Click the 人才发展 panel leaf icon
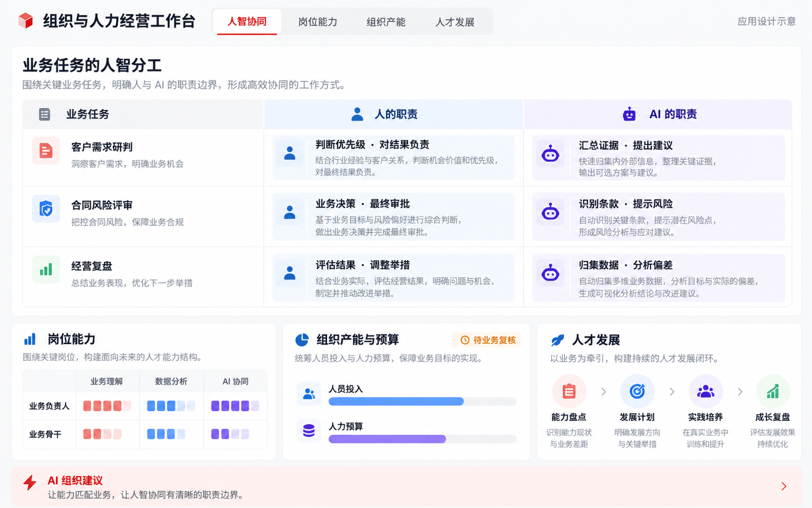Screen dimensions: 812x508 coord(557,340)
